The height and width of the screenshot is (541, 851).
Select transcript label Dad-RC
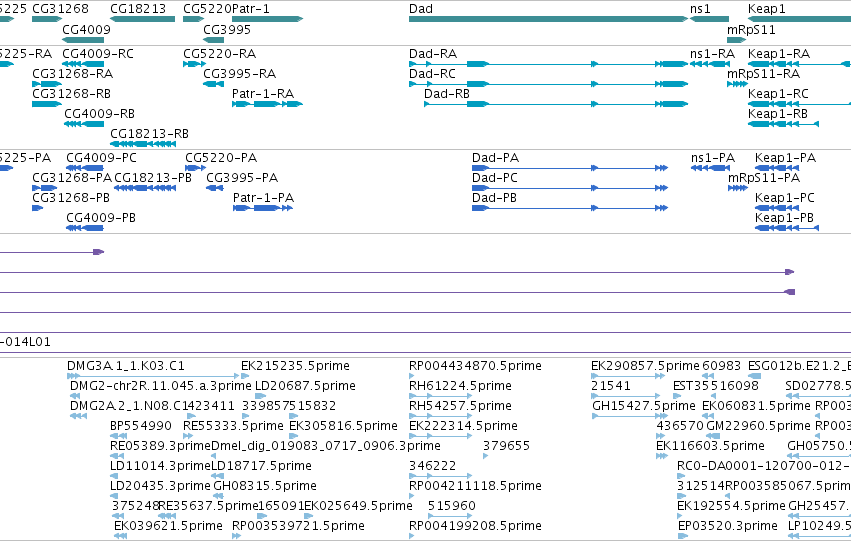432,74
